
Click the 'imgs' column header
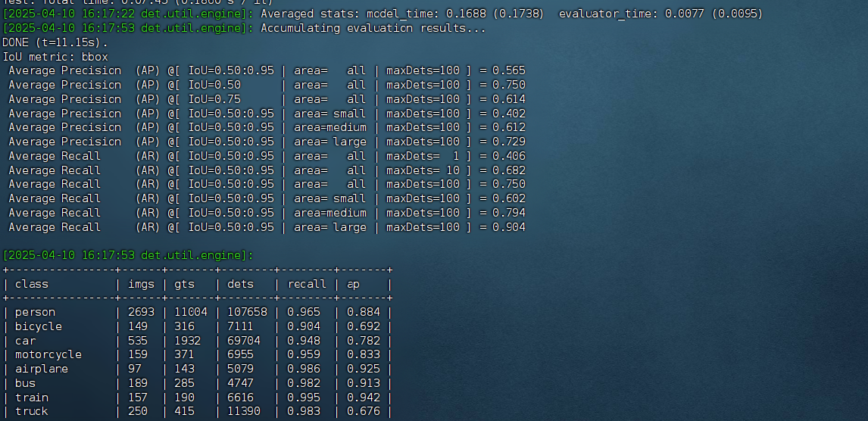[x=141, y=284]
